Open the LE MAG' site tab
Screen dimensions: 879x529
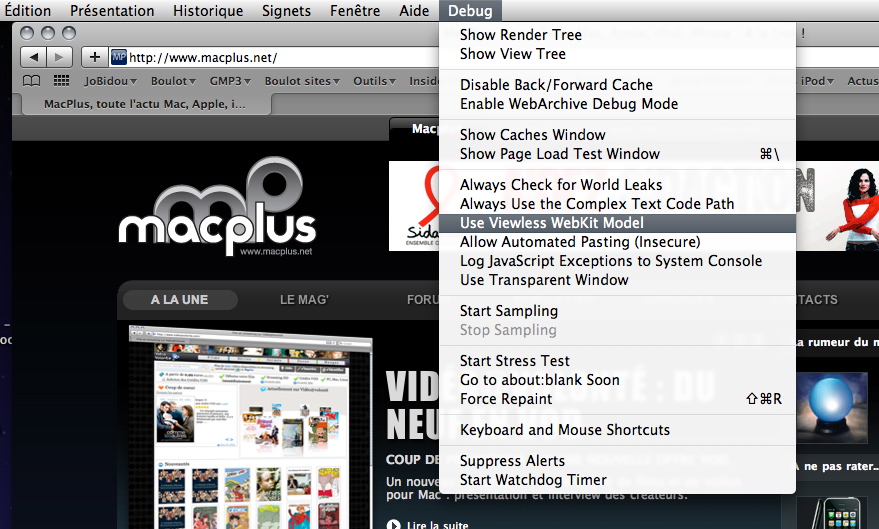304,300
